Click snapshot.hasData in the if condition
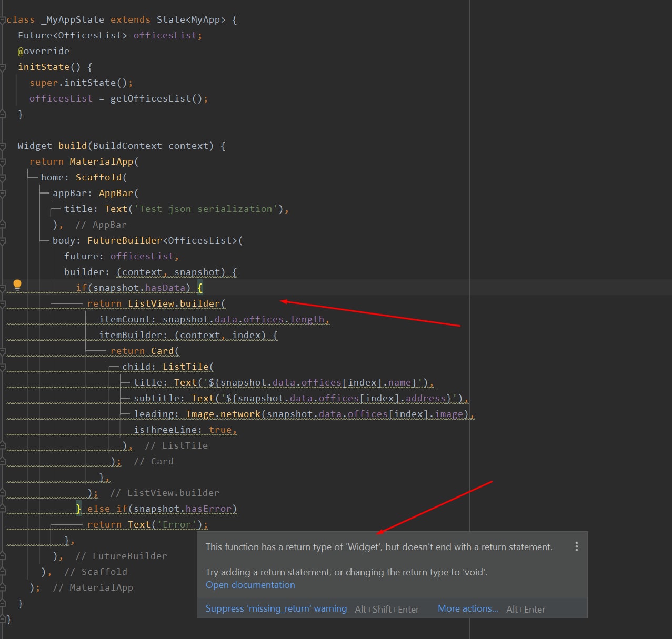The width and height of the screenshot is (672, 639). pos(139,288)
